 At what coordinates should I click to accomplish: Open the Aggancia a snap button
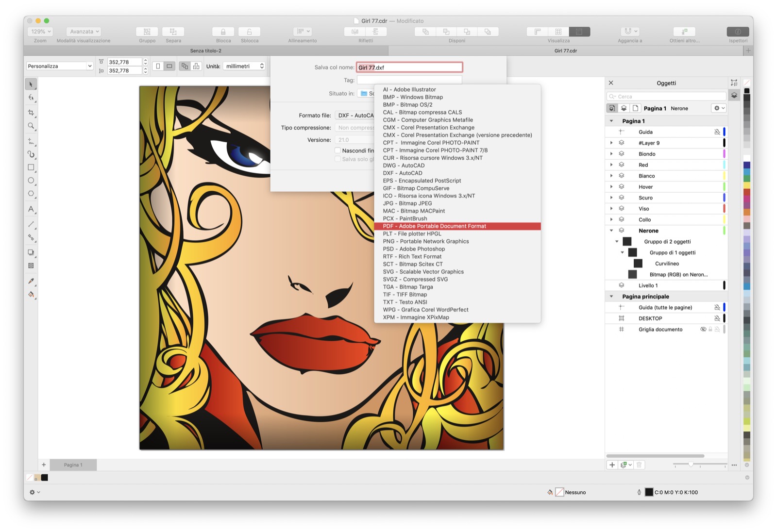[x=630, y=32]
